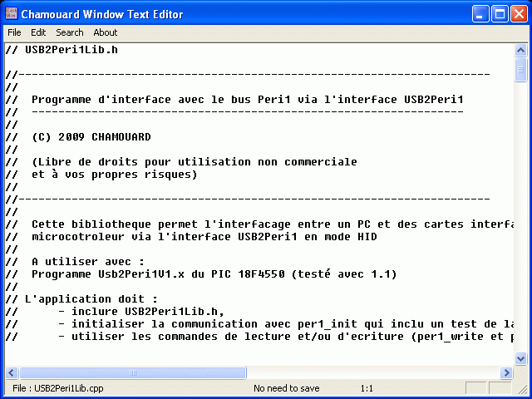Screen dimensions: 532x399
Task: Click the horizontal scrollbar right arrow
Action: (x=506, y=373)
